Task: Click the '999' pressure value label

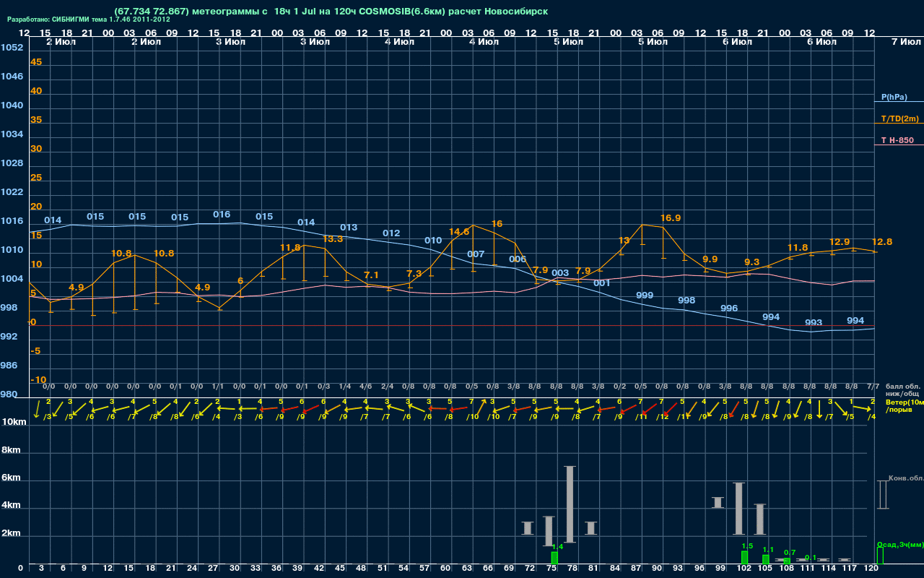Action: pos(645,296)
